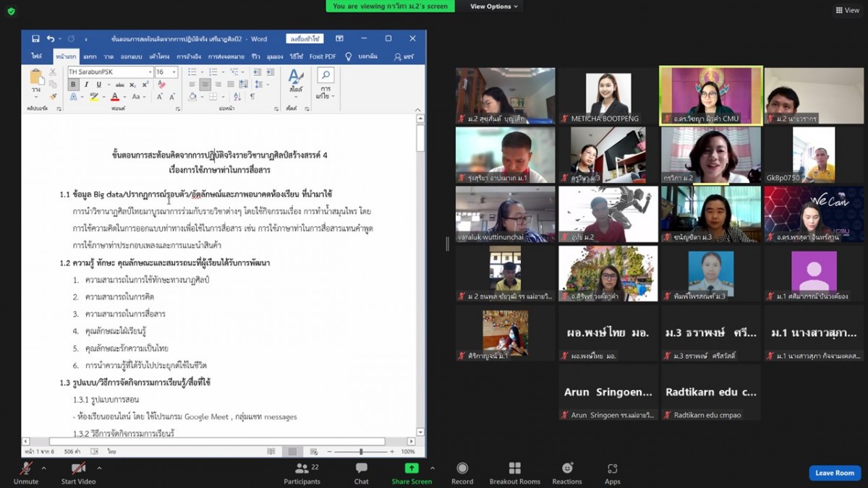Decrease paragraph indent
Image resolution: width=868 pixels, height=488 pixels.
[258, 72]
